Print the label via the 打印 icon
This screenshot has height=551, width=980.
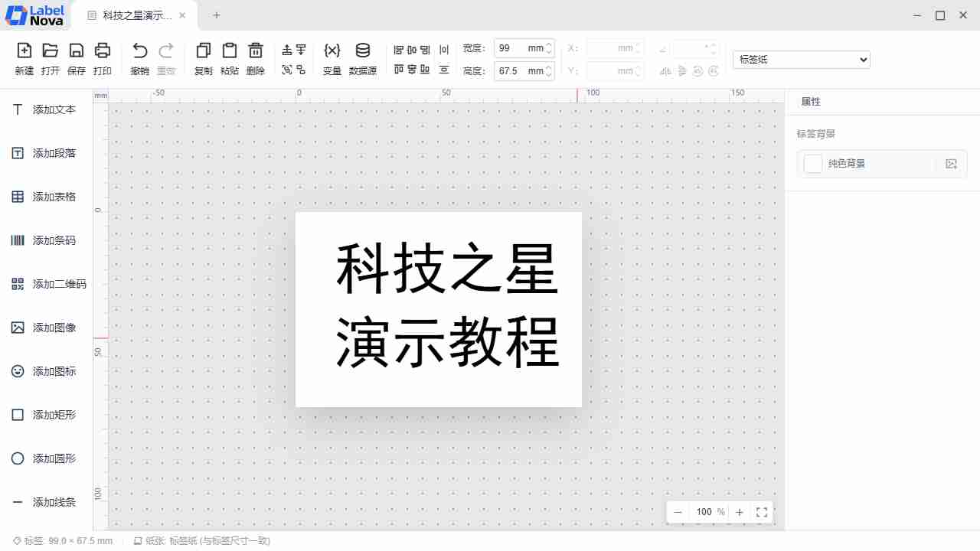[103, 51]
